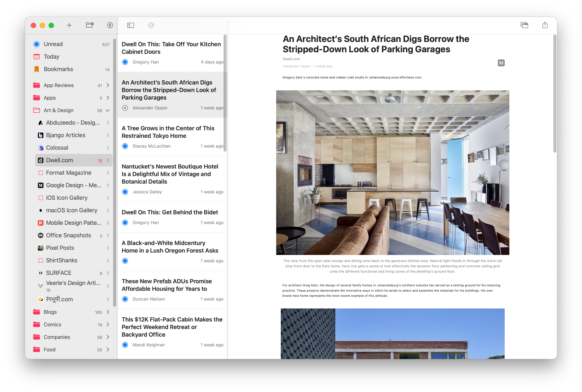Toggle unread dot on Black-and-White Midcentury article
Viewport: 582px width, 392px height.
(x=125, y=261)
